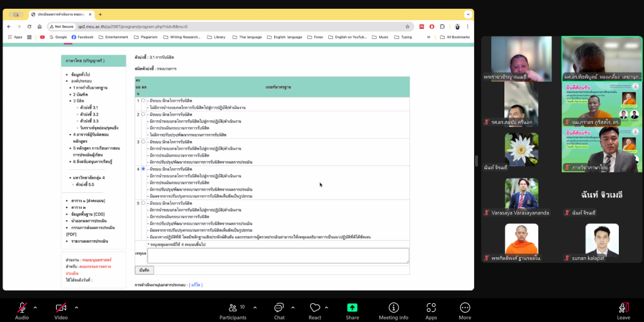Open the Apps bookmark shortcut
The image size is (644, 322).
tap(15, 37)
